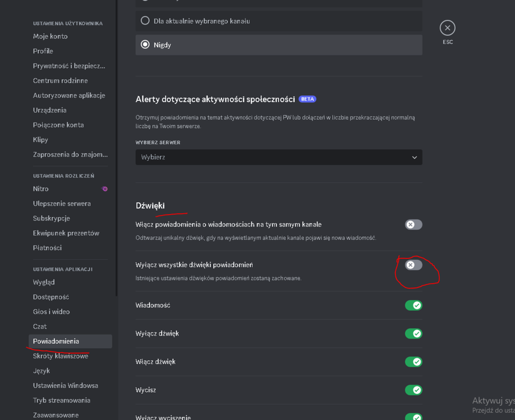The image size is (515, 420).
Task: Switch off the "Włącz dźwięk" sound toggle
Action: [x=414, y=362]
